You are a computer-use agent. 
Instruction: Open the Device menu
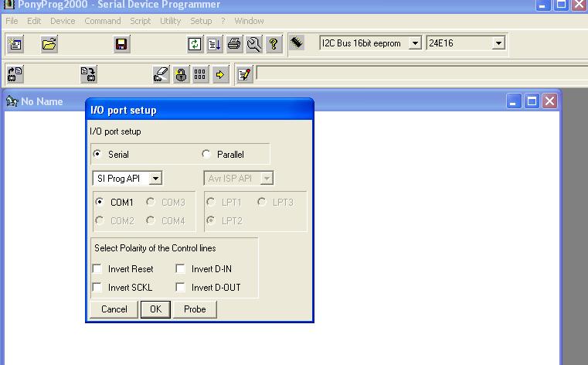click(x=63, y=21)
